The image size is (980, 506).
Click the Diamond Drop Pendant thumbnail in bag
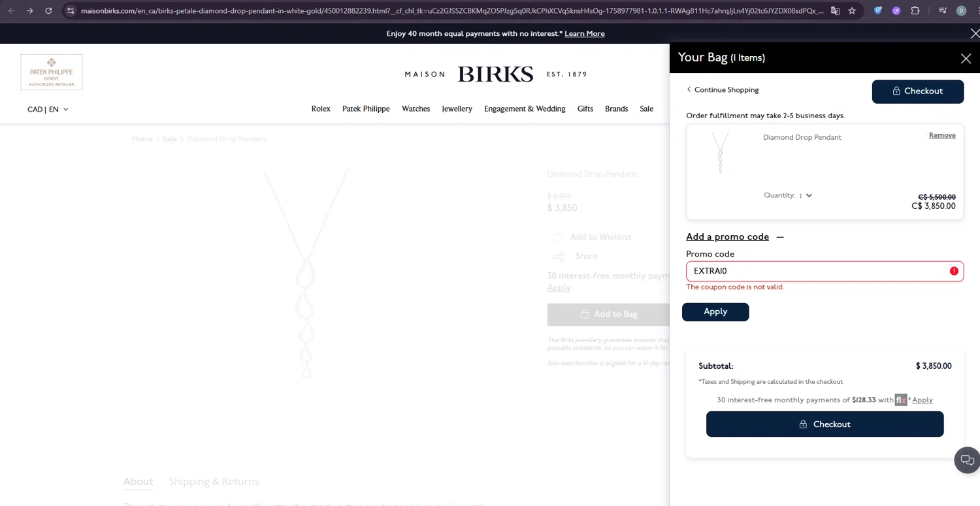(720, 153)
